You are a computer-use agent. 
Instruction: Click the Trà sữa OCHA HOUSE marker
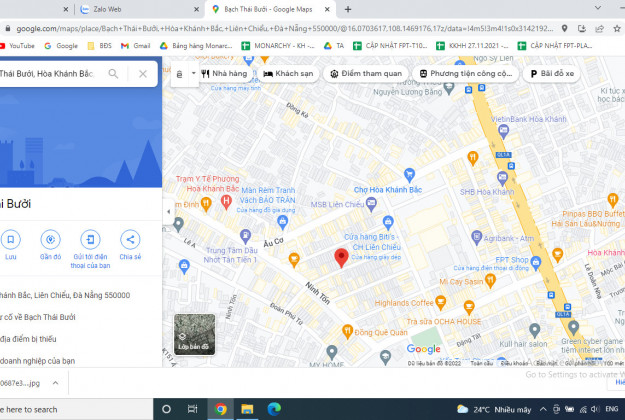click(469, 307)
